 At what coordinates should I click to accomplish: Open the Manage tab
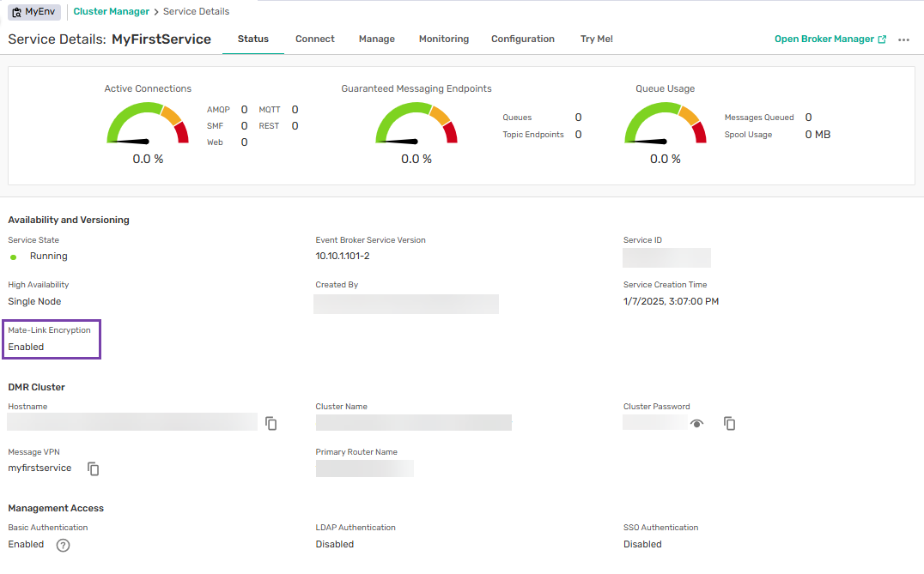point(376,39)
